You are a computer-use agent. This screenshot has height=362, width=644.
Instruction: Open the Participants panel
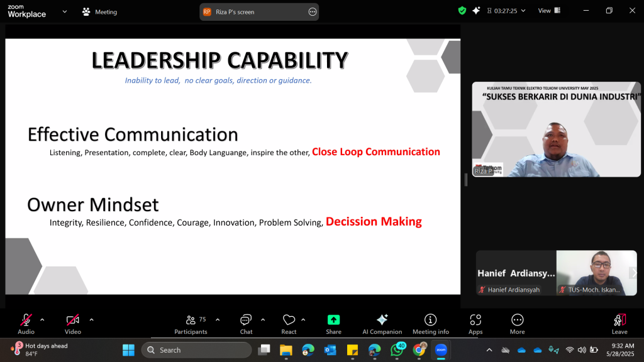(x=191, y=324)
